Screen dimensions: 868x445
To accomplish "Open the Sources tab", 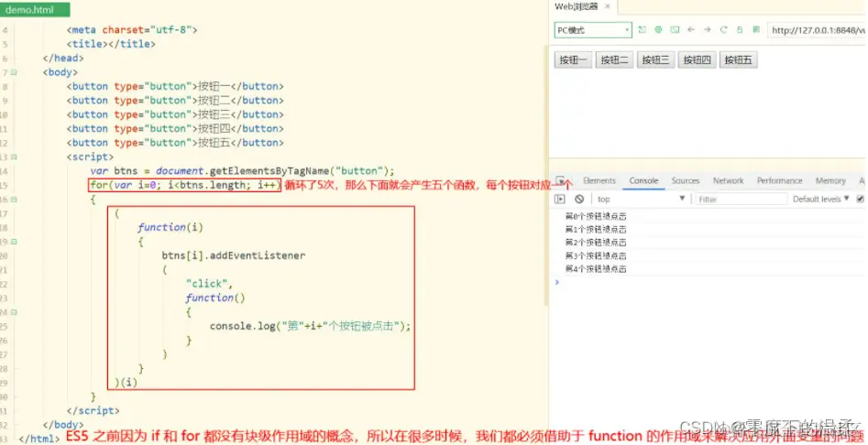I will coord(686,180).
